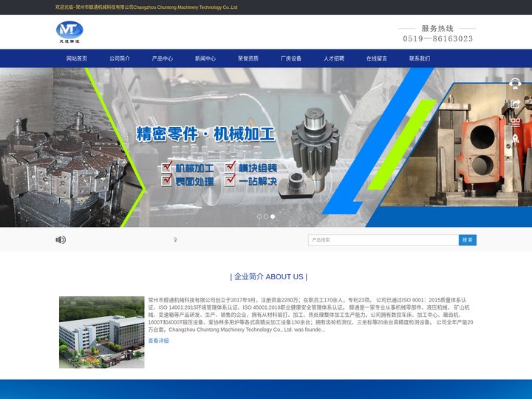This screenshot has width=532, height=399.
Task: Open 人才招聘 navigation item
Action: 334,58
